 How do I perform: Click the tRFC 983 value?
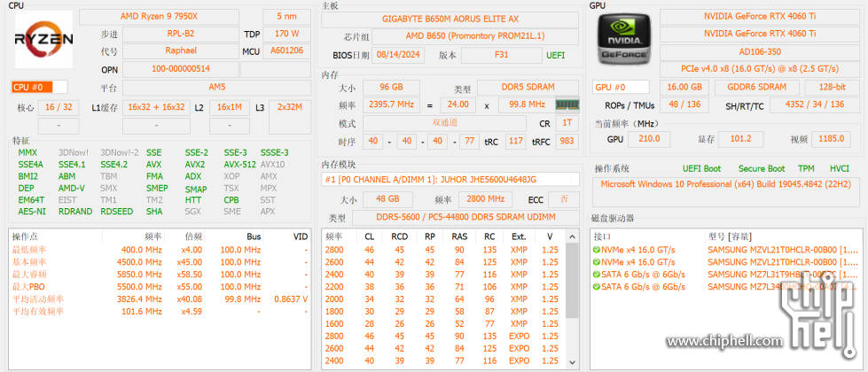coord(567,142)
